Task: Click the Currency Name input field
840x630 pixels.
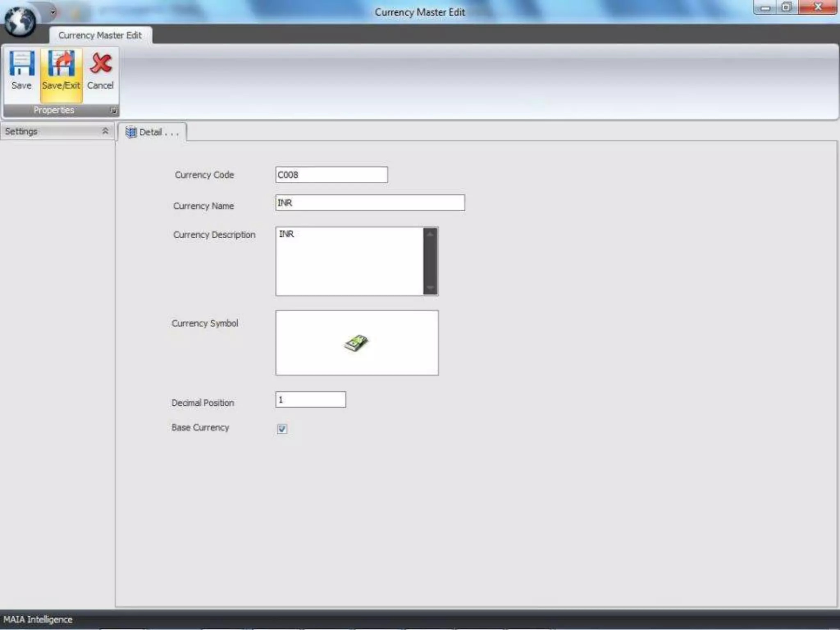Action: [x=370, y=203]
